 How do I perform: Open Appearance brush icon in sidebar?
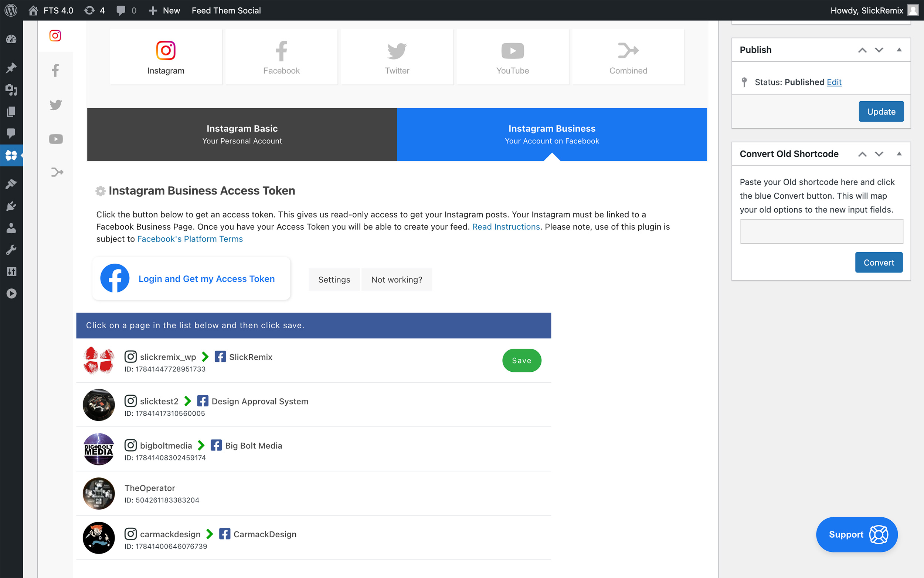point(11,184)
